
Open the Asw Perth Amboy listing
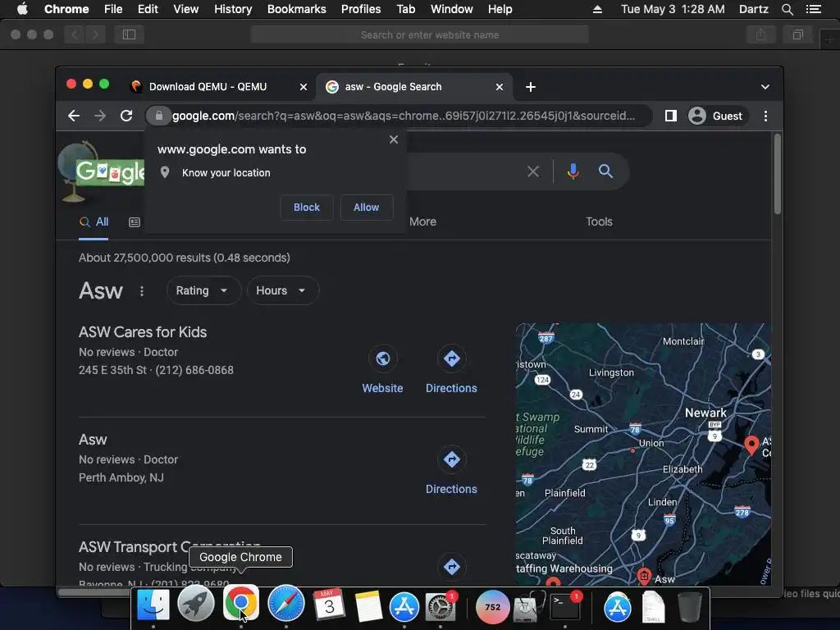click(93, 440)
